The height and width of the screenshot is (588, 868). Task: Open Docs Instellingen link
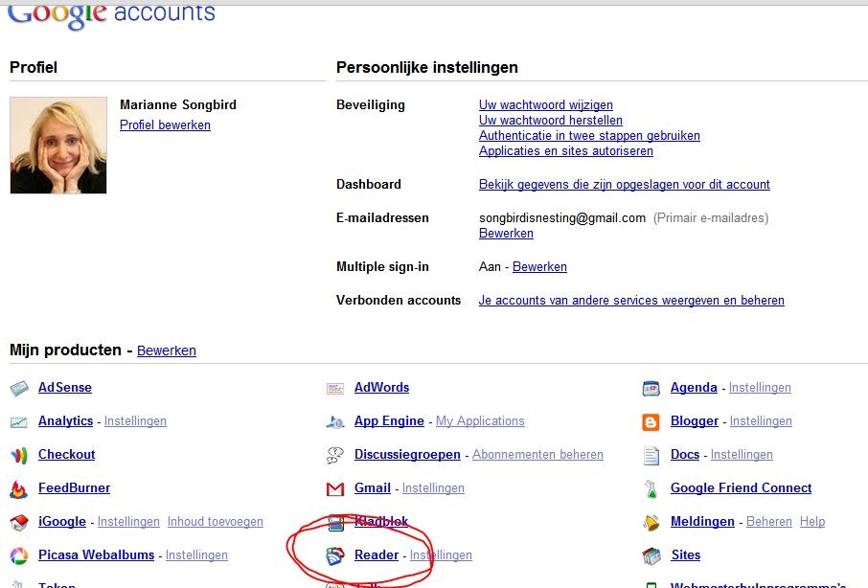(742, 454)
